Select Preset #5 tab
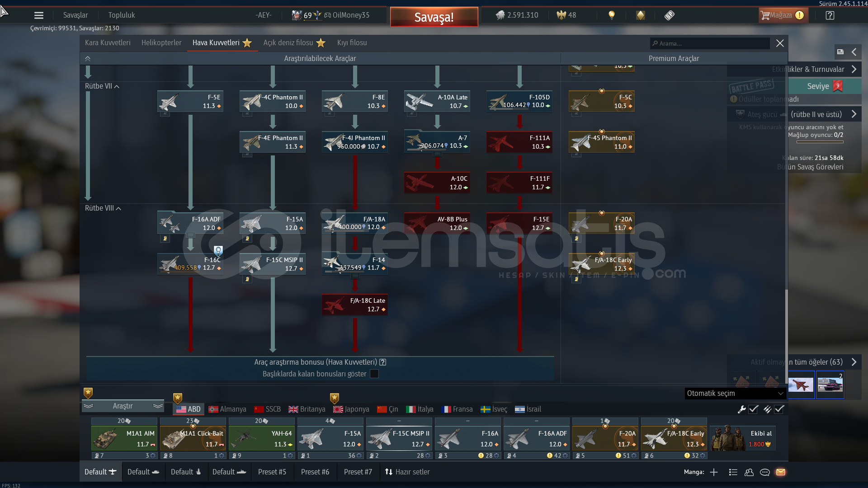Image resolution: width=868 pixels, height=488 pixels. click(272, 472)
